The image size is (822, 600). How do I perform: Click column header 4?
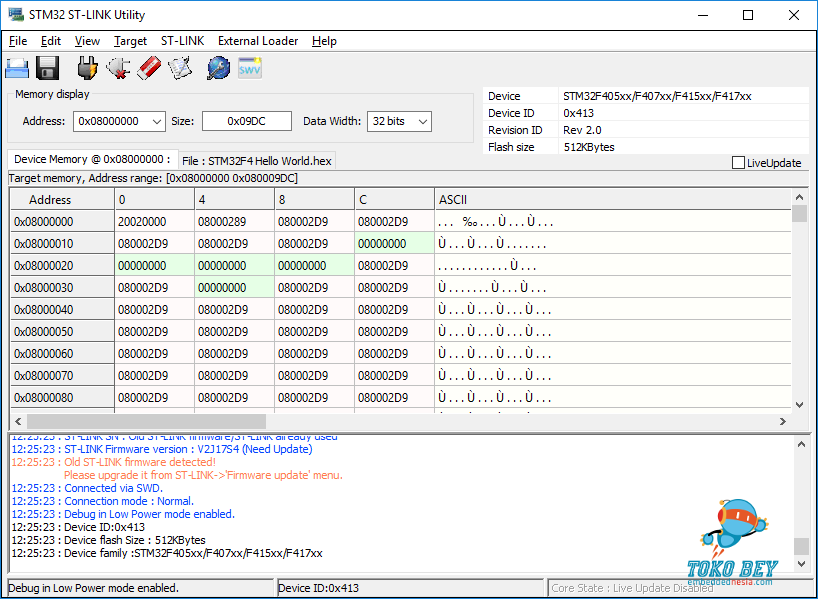234,200
